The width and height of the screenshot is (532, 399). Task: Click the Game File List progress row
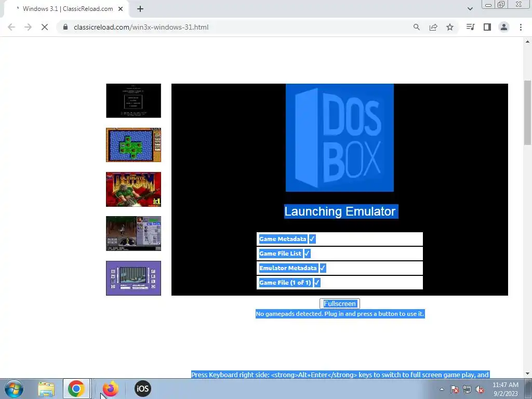pos(340,254)
